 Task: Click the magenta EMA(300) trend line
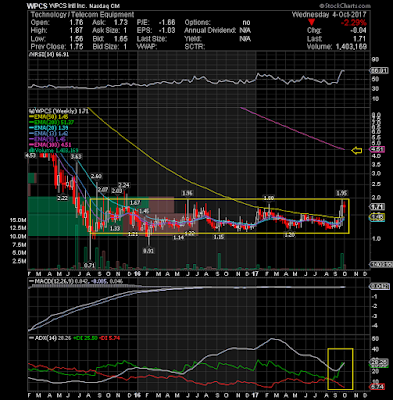(292, 129)
